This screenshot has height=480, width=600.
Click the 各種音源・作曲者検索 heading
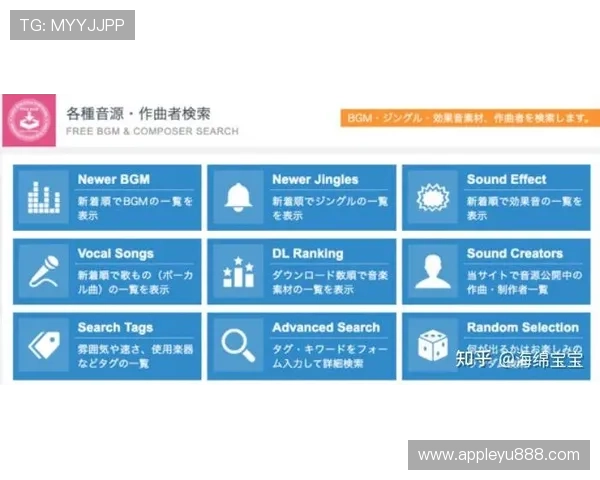tap(138, 114)
